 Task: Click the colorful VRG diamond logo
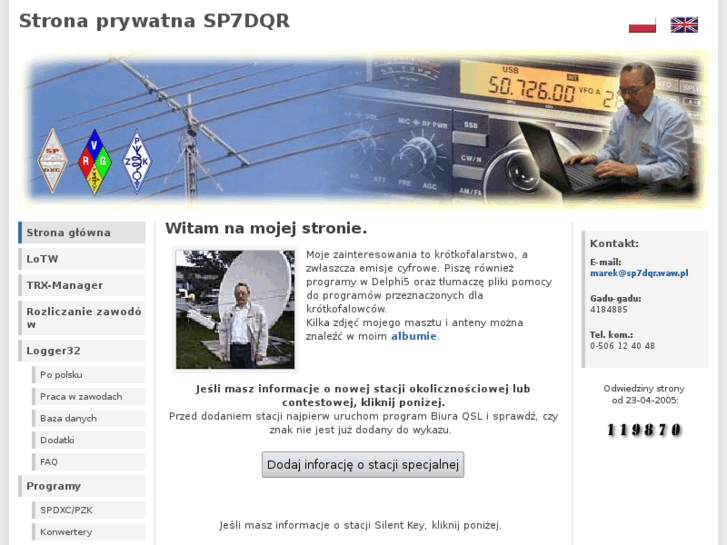(x=95, y=161)
